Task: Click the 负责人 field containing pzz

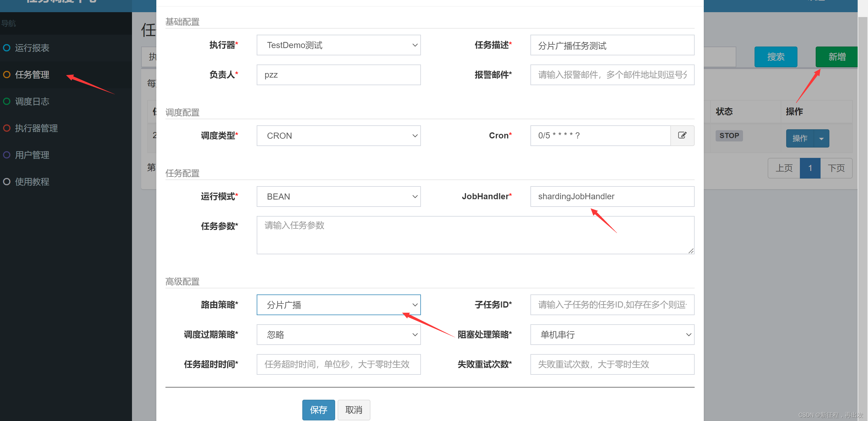Action: click(339, 75)
